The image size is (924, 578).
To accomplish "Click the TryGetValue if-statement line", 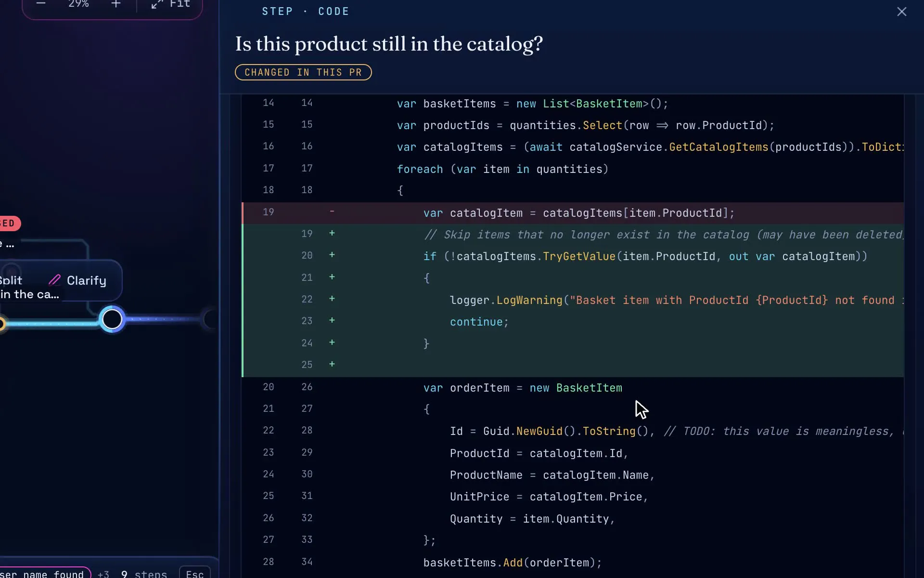I will coord(573,256).
